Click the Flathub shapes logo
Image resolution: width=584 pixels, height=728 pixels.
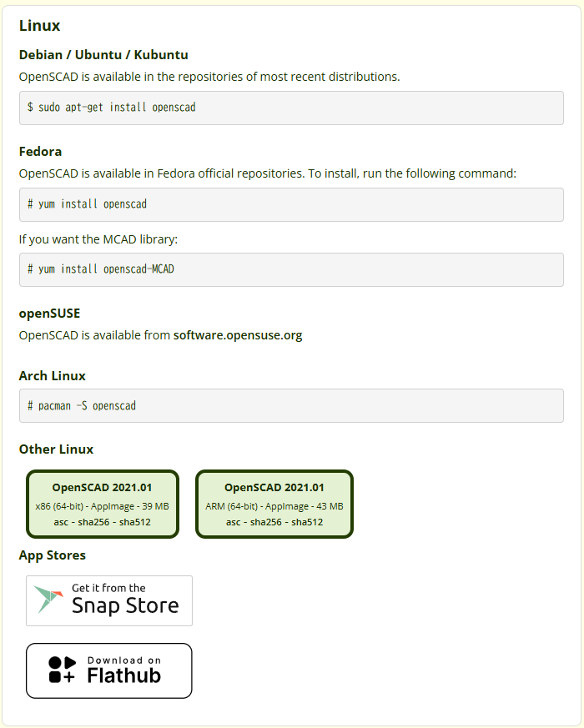click(63, 670)
